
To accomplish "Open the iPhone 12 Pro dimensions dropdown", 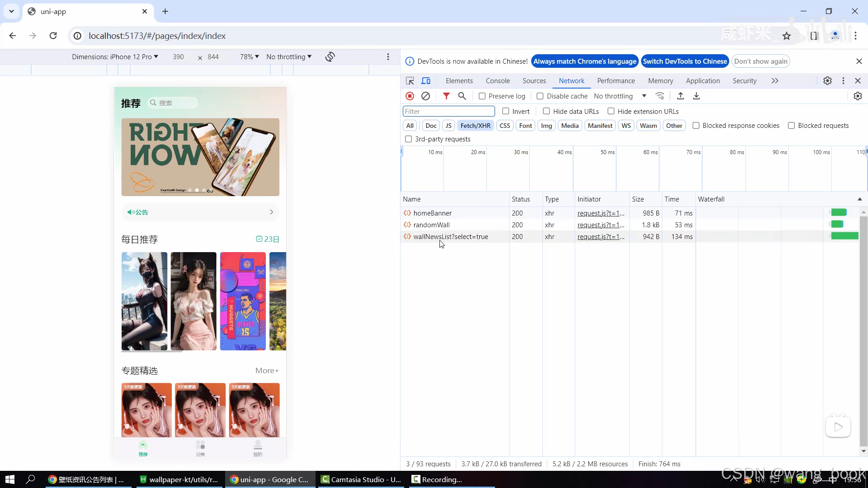I will pos(115,57).
